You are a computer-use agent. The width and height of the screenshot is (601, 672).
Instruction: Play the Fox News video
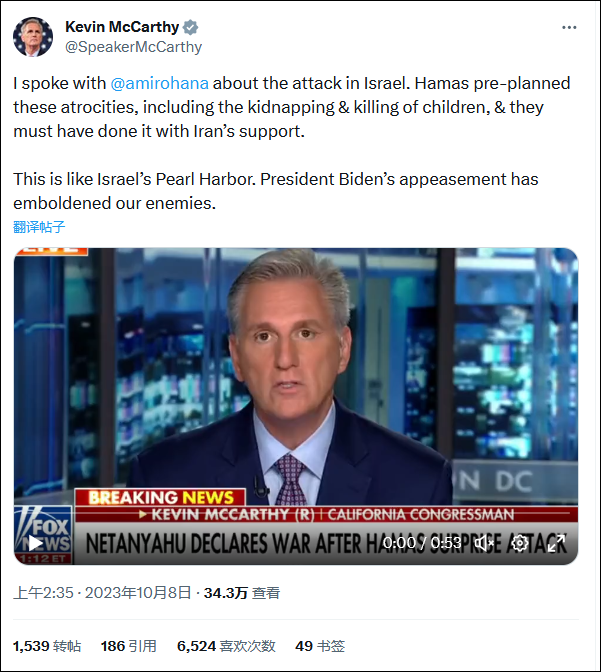[x=36, y=543]
